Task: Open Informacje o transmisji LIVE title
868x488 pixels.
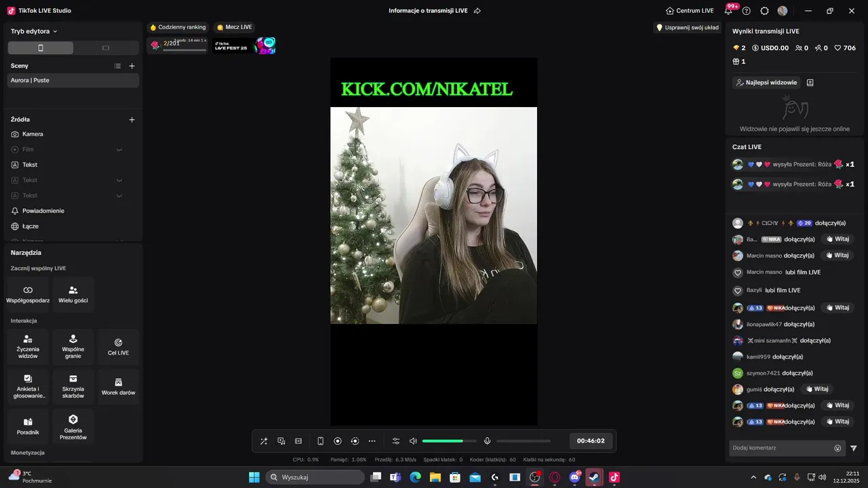Action: [x=429, y=11]
